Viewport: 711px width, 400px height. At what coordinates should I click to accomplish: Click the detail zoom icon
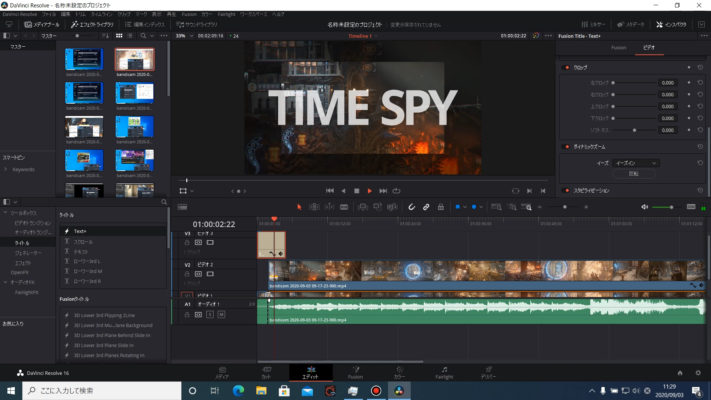511,207
